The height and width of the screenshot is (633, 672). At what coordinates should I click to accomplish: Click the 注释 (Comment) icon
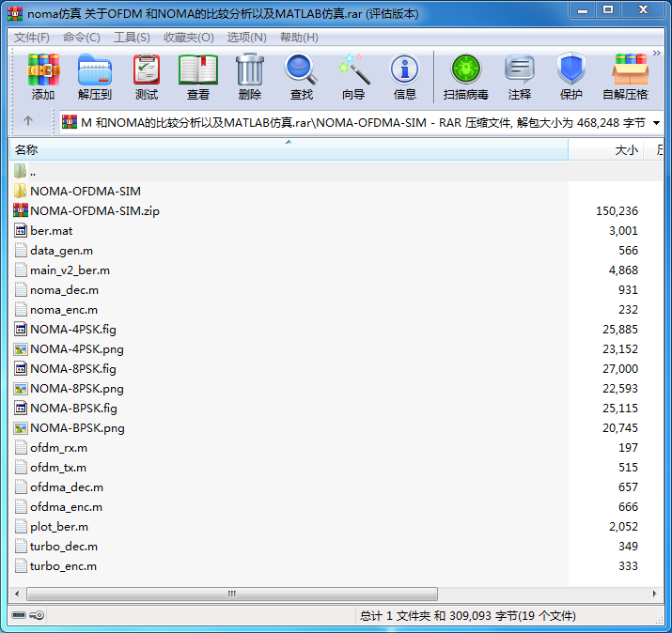[x=520, y=69]
